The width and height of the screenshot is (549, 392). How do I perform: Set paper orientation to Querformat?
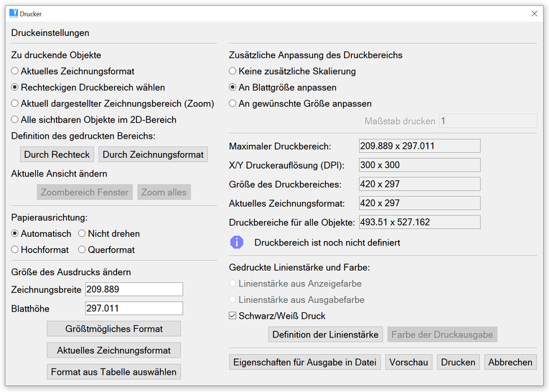tap(83, 250)
